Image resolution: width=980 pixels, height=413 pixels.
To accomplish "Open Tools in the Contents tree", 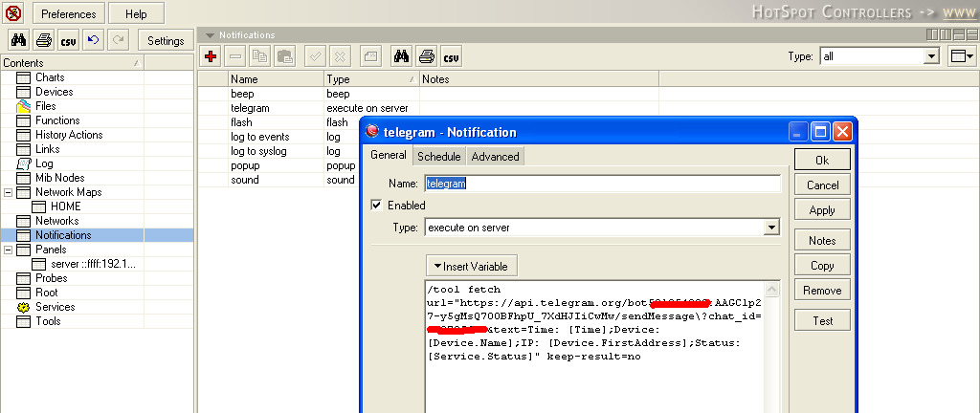I will point(48,321).
